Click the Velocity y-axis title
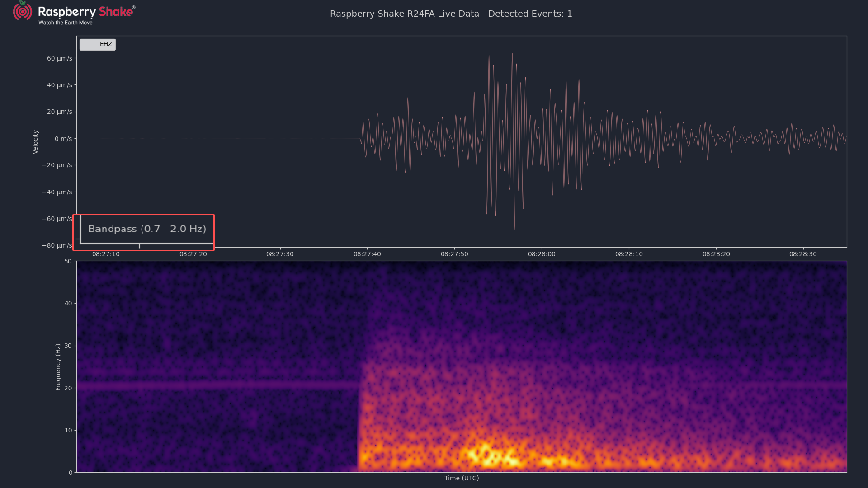Screen dimensions: 868x488 [x=35, y=142]
